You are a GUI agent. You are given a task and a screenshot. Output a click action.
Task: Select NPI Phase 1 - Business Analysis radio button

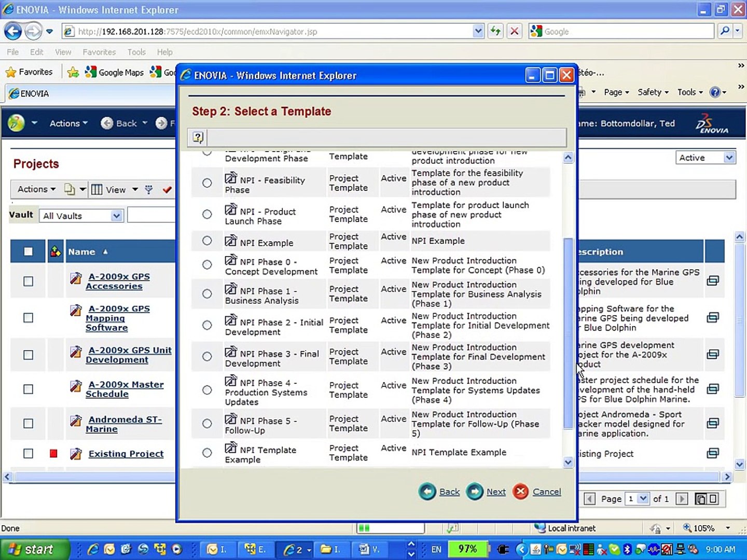pos(207,293)
